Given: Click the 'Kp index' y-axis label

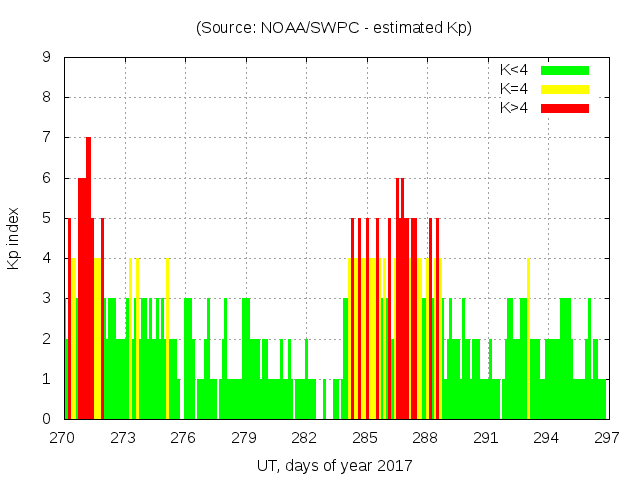Looking at the screenshot, I should point(15,238).
